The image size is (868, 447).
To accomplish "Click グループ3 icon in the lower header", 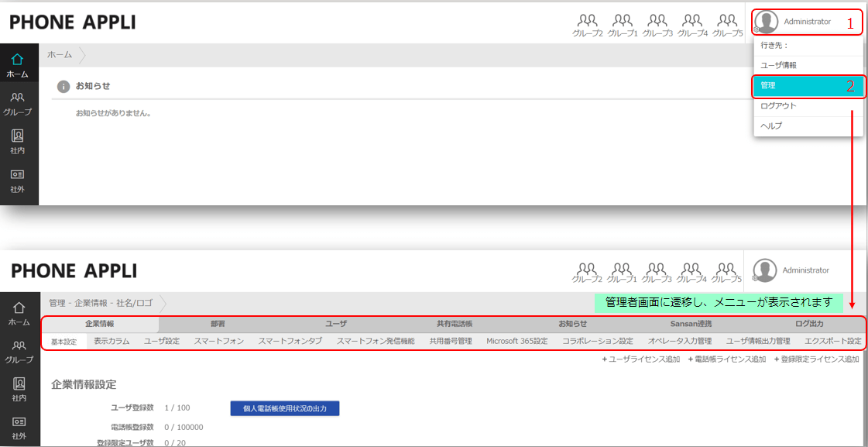I will point(657,273).
